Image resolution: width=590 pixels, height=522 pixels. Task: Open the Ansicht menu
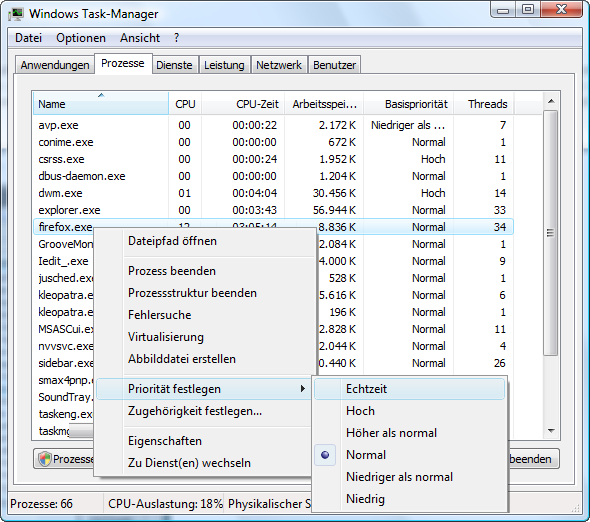[x=140, y=38]
